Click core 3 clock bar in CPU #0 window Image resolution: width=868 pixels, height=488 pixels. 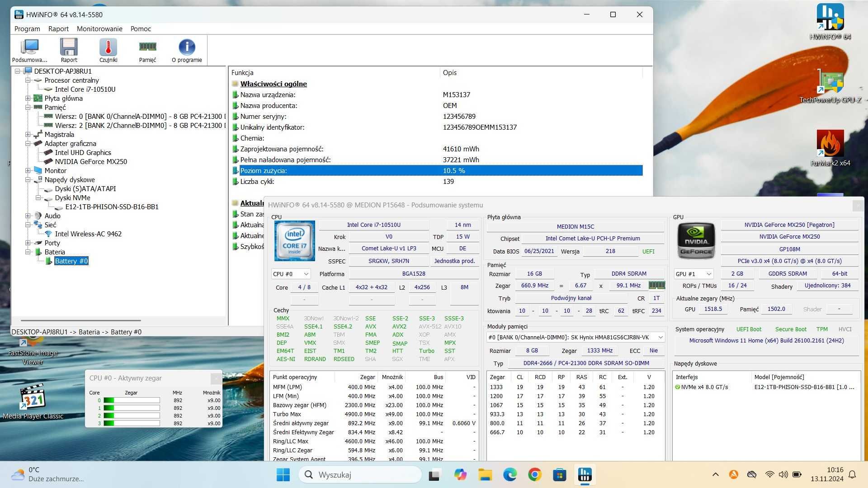coord(132,423)
